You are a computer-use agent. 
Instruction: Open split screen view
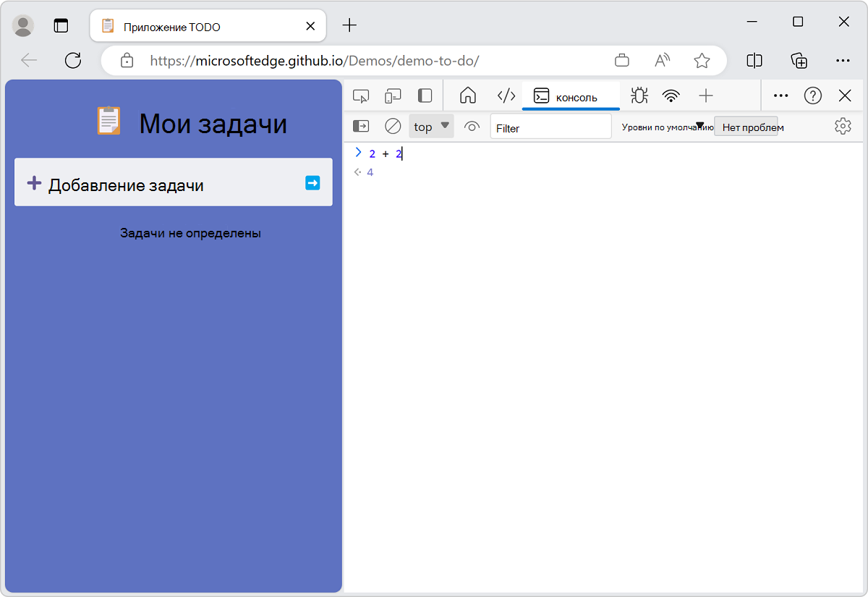pyautogui.click(x=754, y=61)
